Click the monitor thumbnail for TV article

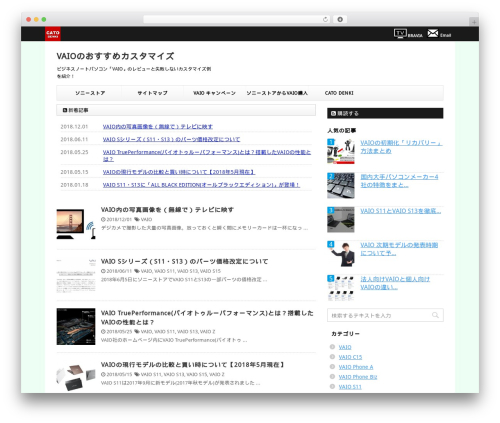76,224
